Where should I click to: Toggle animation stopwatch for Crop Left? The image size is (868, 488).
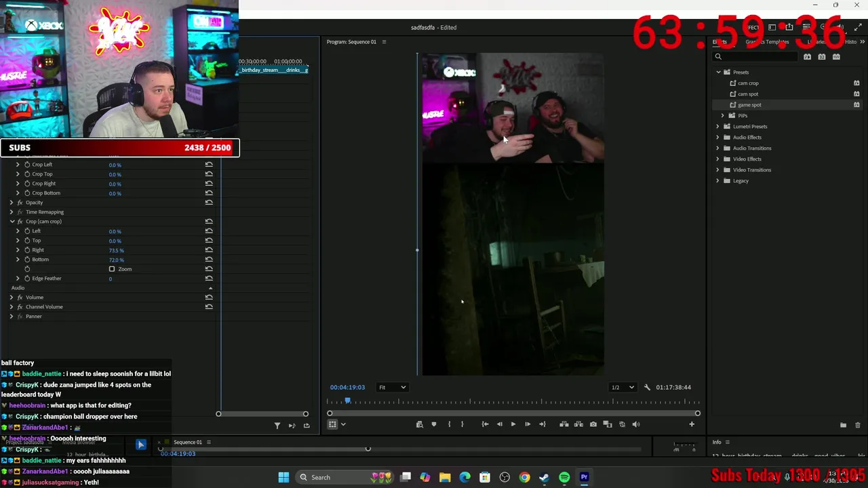click(x=27, y=165)
